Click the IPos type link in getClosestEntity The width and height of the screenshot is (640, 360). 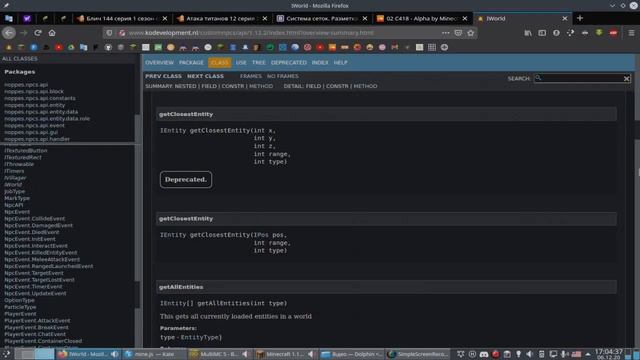point(261,235)
